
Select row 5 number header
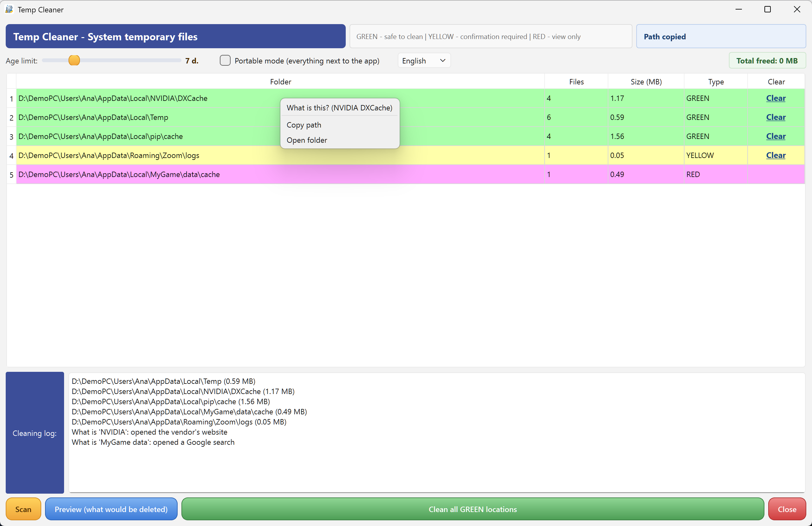pyautogui.click(x=11, y=174)
